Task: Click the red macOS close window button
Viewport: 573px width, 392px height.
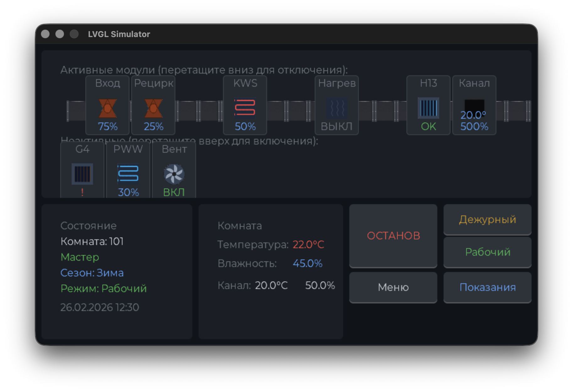Action: pos(45,34)
